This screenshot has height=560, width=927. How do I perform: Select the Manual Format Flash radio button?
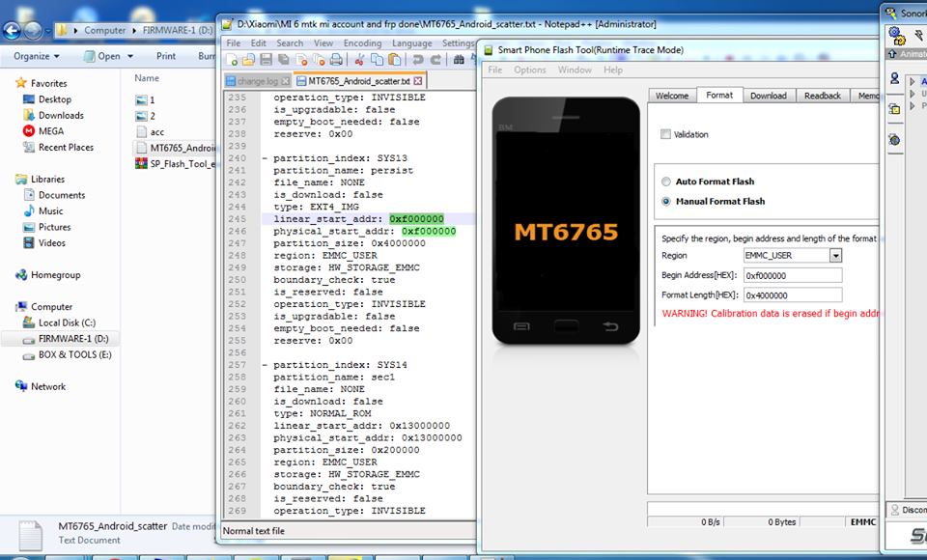coord(666,201)
